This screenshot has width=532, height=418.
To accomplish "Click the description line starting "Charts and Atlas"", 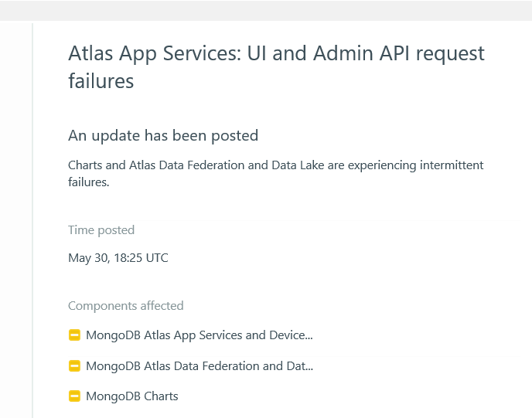I will [275, 165].
